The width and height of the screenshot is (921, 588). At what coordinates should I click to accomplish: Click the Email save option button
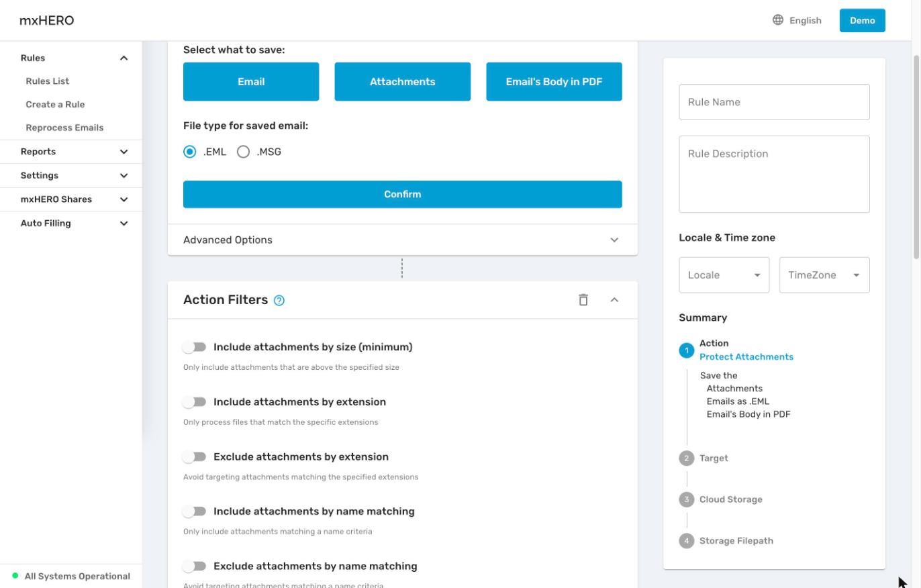(251, 82)
